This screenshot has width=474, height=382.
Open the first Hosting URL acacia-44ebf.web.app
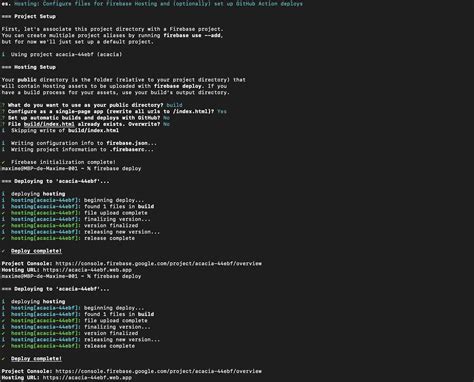pyautogui.click(x=87, y=270)
